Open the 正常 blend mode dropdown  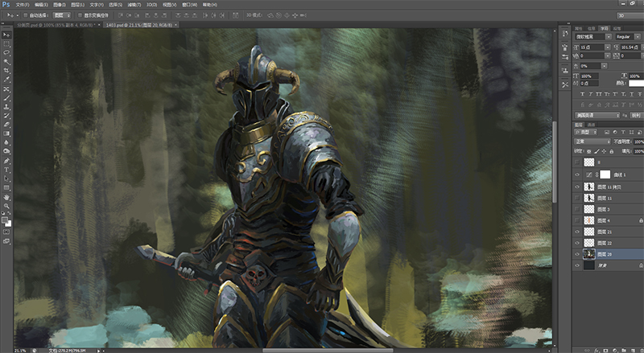point(592,142)
